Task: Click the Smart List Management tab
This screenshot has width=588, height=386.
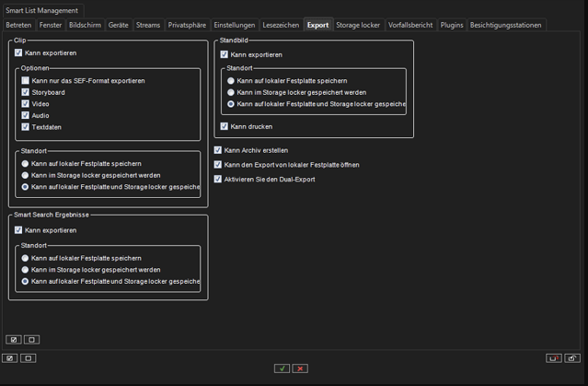Action: click(42, 10)
